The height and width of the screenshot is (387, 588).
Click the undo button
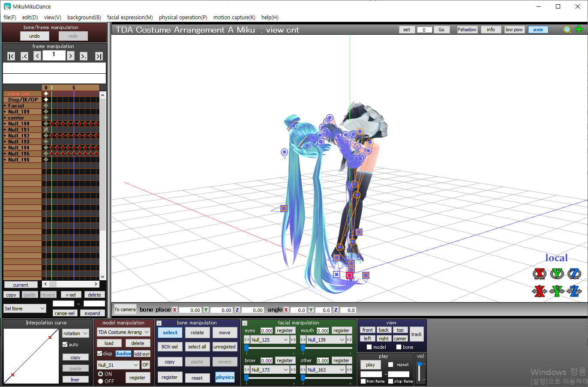click(34, 36)
